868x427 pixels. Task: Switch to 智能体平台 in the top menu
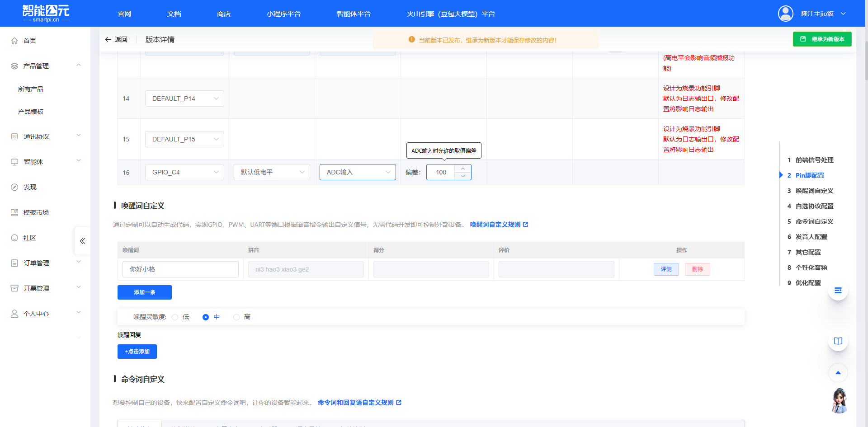tap(353, 14)
